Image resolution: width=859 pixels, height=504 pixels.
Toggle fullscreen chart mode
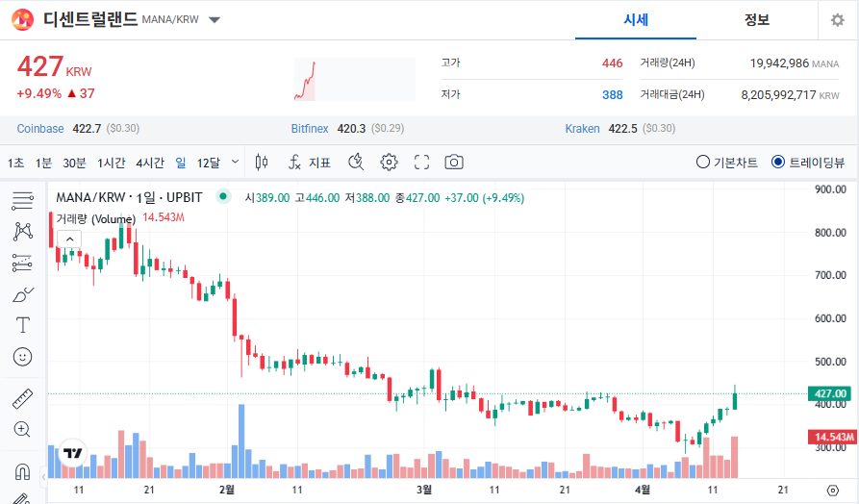tap(421, 163)
